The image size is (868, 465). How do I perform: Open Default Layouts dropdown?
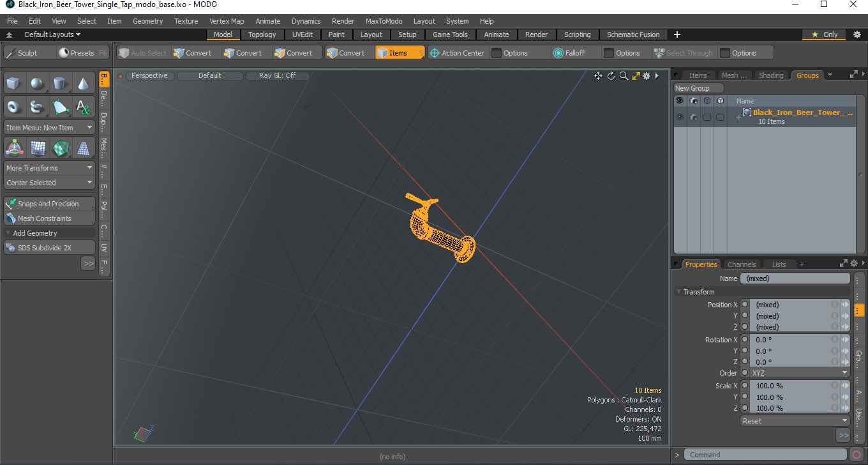pyautogui.click(x=52, y=34)
